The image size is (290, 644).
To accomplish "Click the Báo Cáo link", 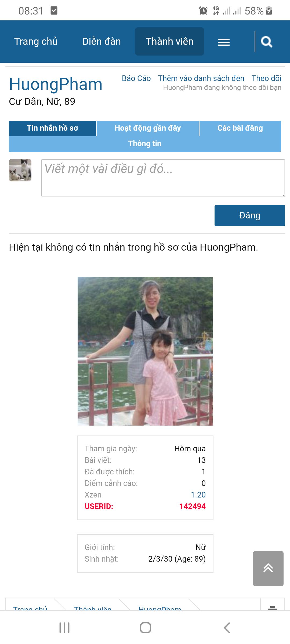I will [136, 78].
